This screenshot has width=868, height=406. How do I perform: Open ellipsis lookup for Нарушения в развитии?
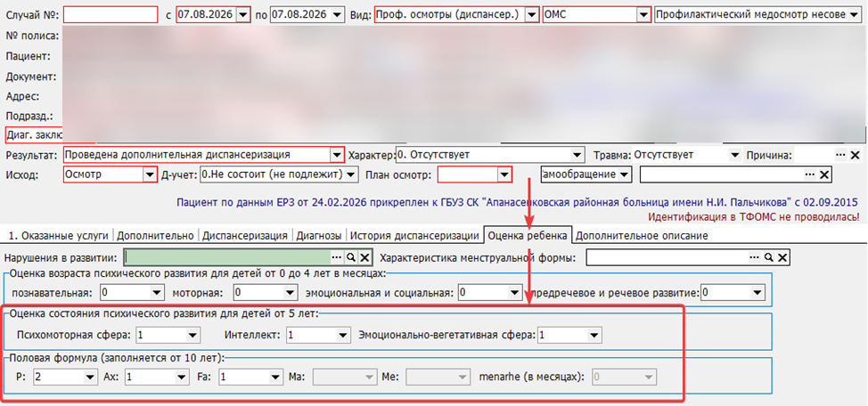(337, 258)
